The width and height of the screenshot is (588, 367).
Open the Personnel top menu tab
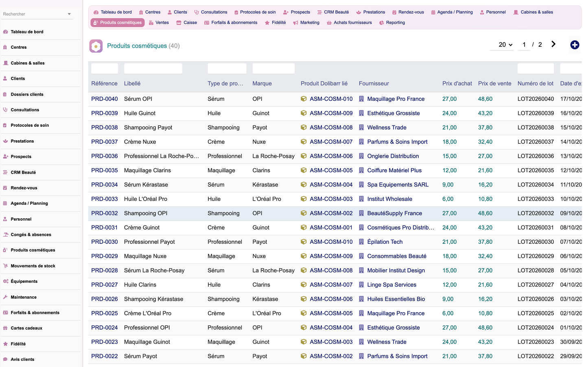coord(492,12)
